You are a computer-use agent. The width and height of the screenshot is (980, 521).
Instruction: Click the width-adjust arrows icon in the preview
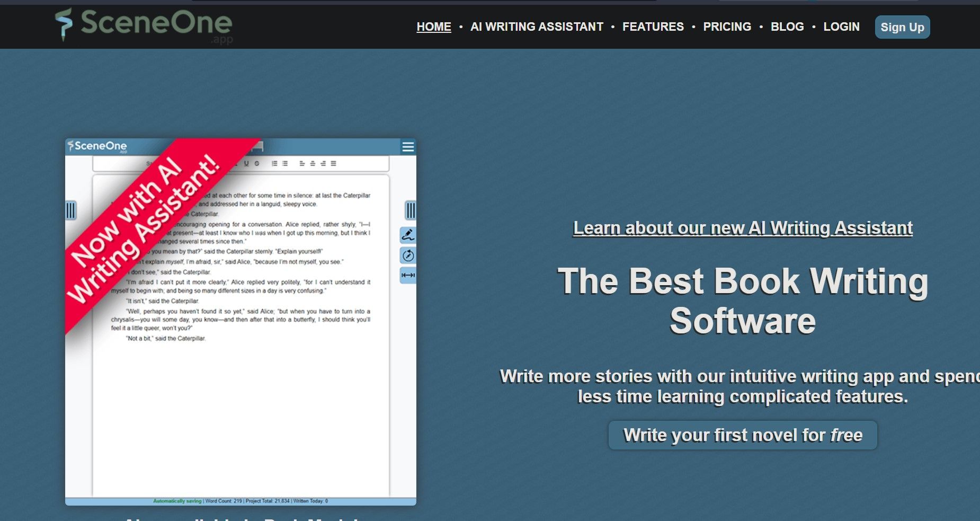point(407,276)
